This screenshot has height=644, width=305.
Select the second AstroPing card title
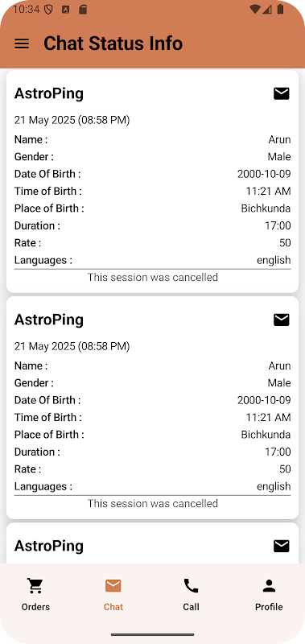pyautogui.click(x=49, y=320)
